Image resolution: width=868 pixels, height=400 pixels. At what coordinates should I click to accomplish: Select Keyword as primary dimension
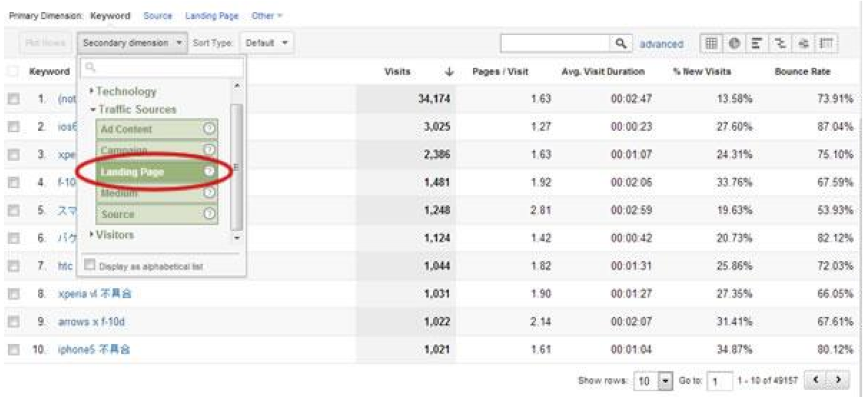pos(110,16)
